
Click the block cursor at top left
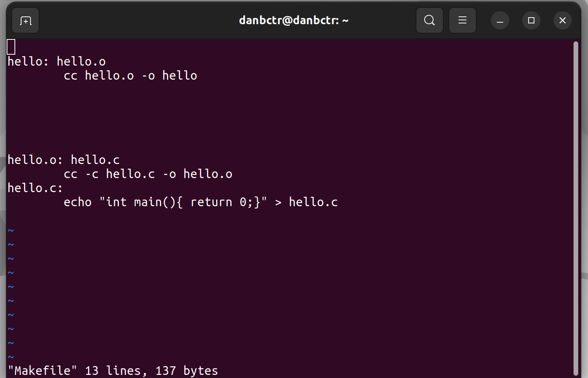click(x=11, y=46)
